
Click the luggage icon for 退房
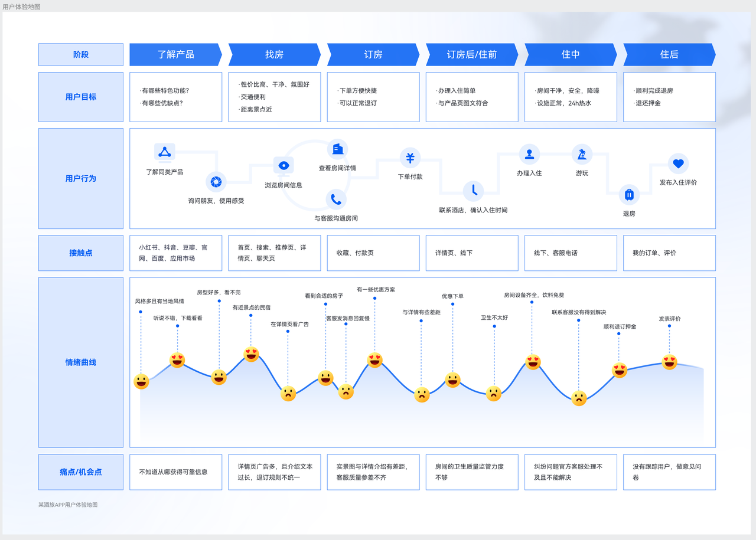pos(629,194)
